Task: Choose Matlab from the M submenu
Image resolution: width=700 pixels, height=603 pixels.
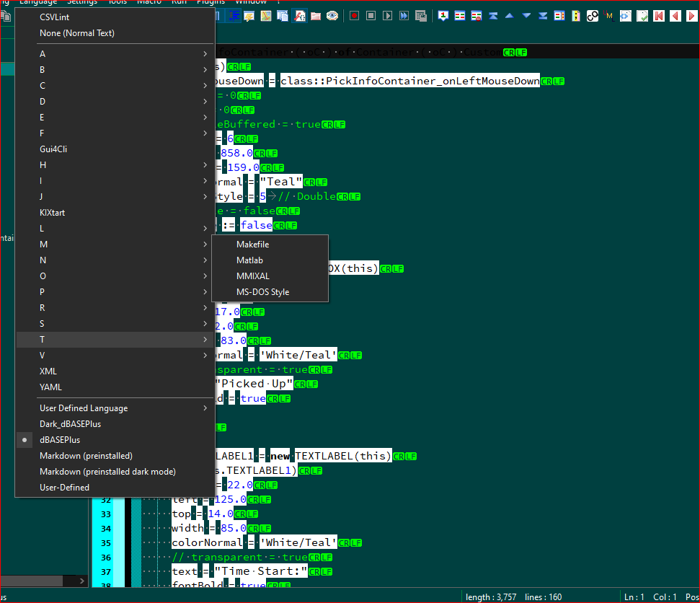Action: 270,260
